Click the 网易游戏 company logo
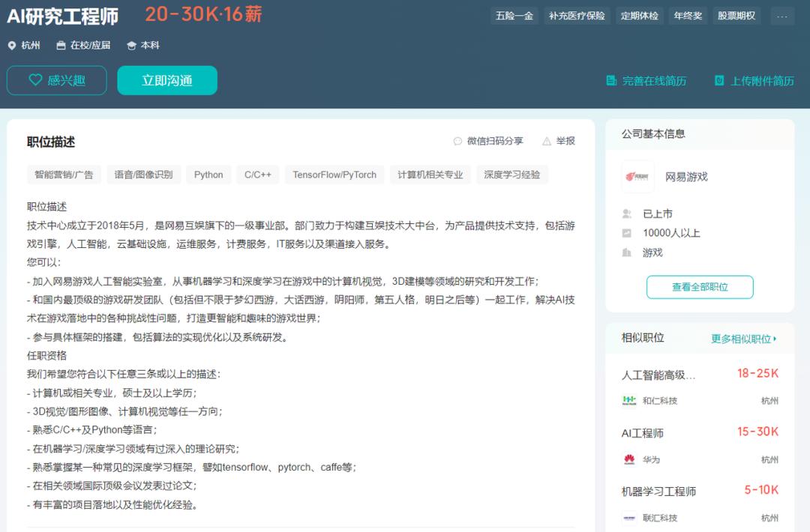The height and width of the screenshot is (532, 810). point(637,177)
